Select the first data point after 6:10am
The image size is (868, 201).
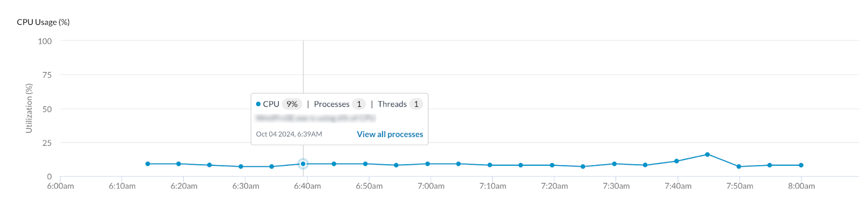[148, 164]
